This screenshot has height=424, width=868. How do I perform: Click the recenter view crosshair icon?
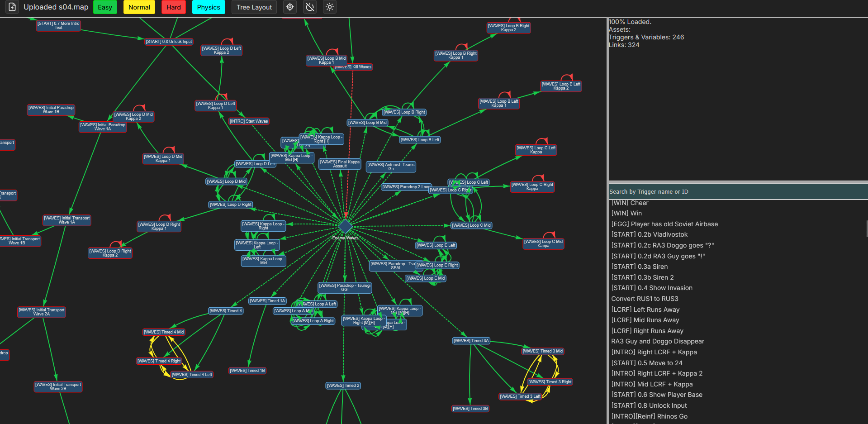tap(290, 7)
